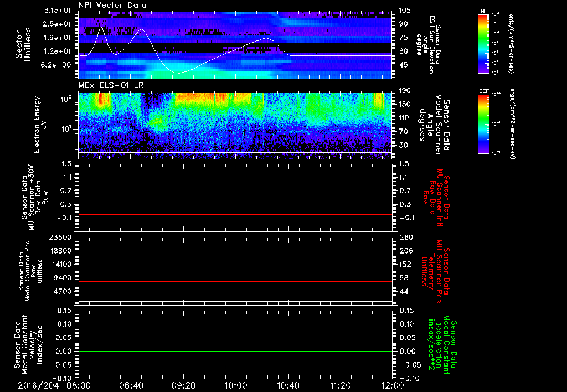This screenshot has height=392, width=567.
Task: Click the 260 telemetry tick value
Action: pos(406,238)
